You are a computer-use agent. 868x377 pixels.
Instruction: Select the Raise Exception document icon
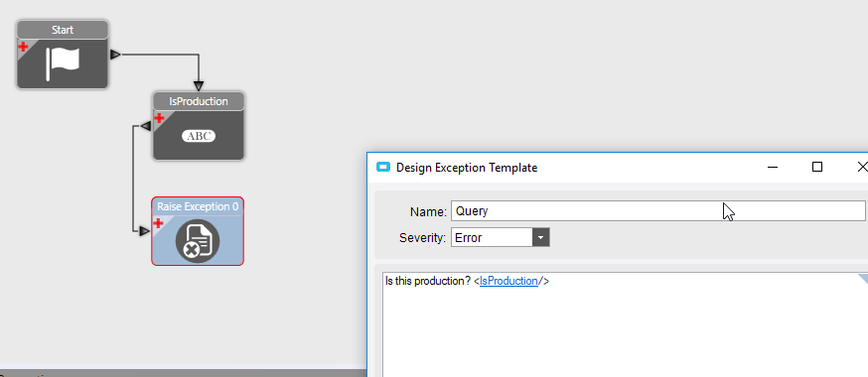click(x=198, y=241)
